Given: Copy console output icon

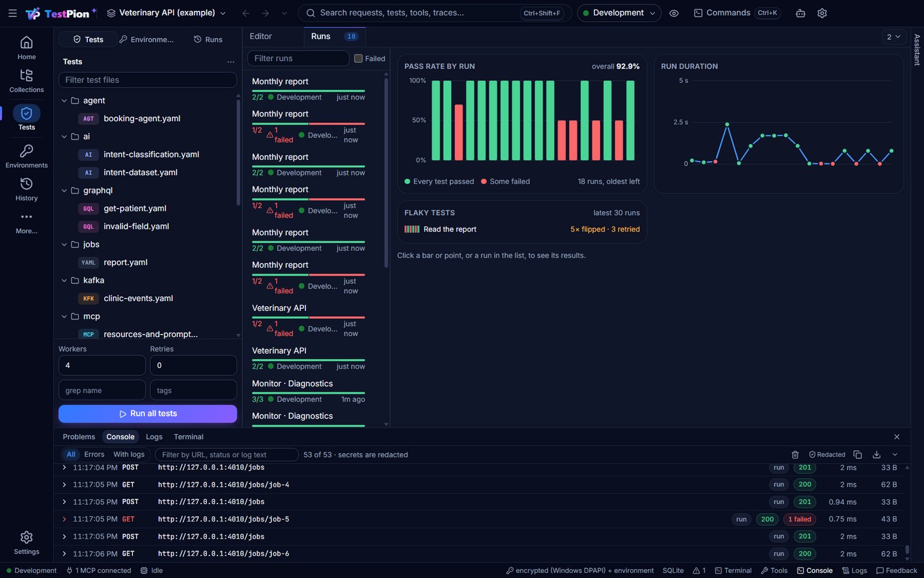Looking at the screenshot, I should (x=857, y=455).
